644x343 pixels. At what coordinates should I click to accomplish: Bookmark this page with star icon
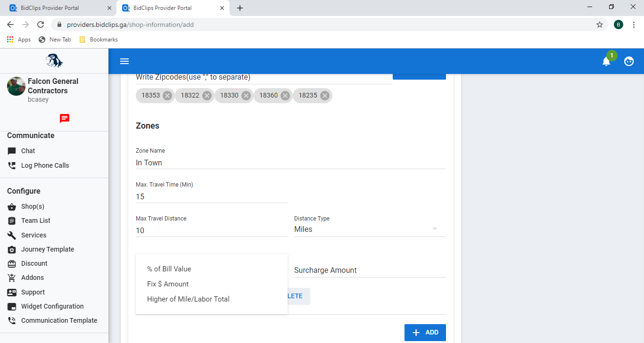click(x=600, y=24)
